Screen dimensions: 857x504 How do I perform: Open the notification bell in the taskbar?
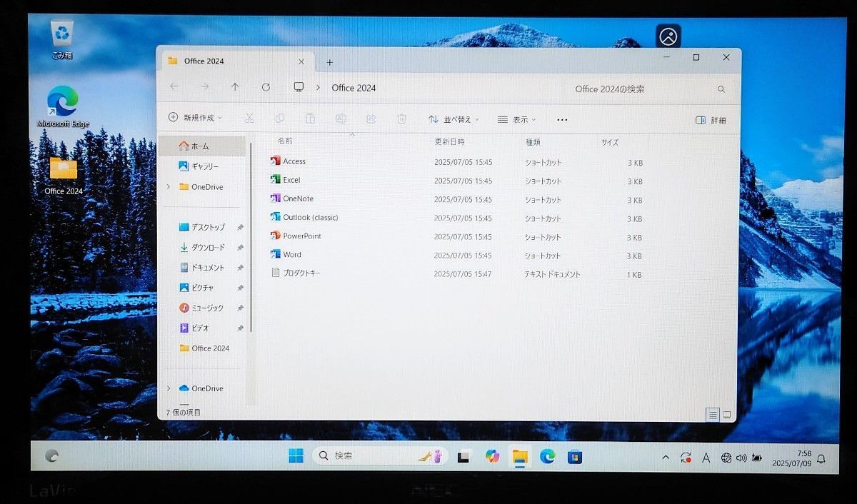821,458
